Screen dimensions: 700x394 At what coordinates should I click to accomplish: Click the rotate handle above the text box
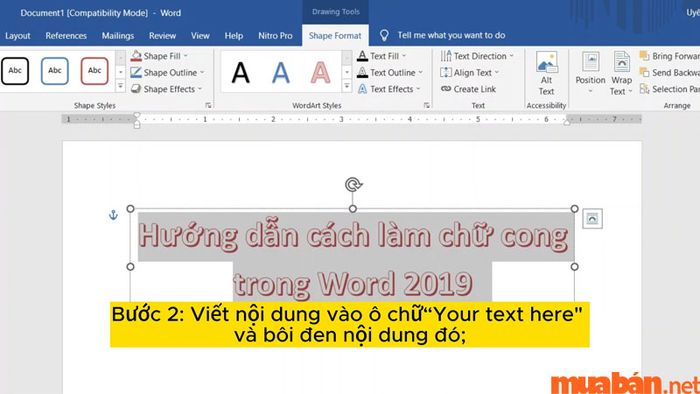coord(354,185)
